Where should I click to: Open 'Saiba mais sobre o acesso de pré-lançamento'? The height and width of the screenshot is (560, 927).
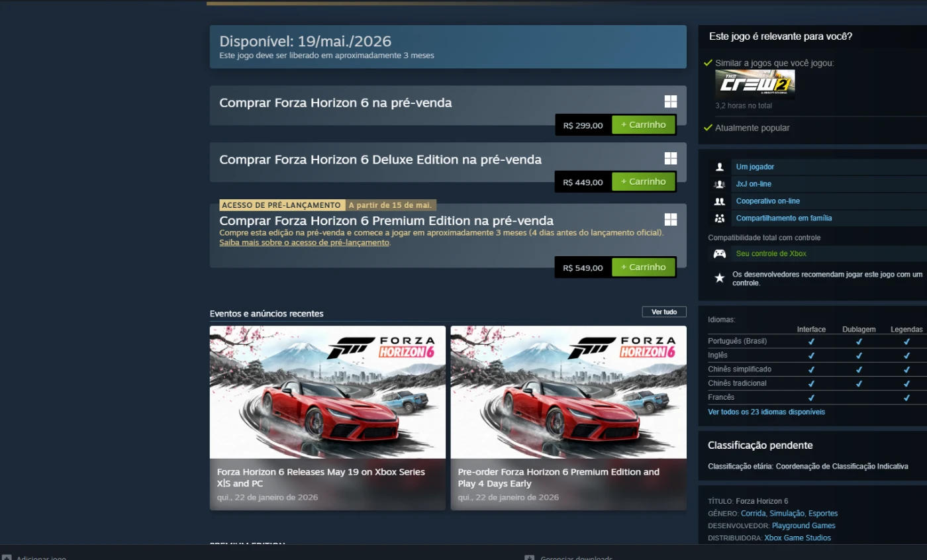tap(304, 243)
